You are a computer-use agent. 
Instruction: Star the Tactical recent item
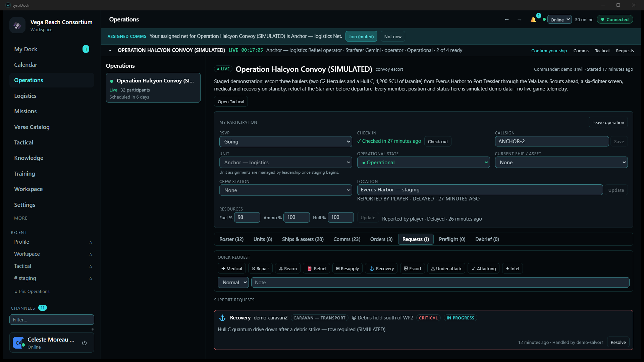[90, 266]
